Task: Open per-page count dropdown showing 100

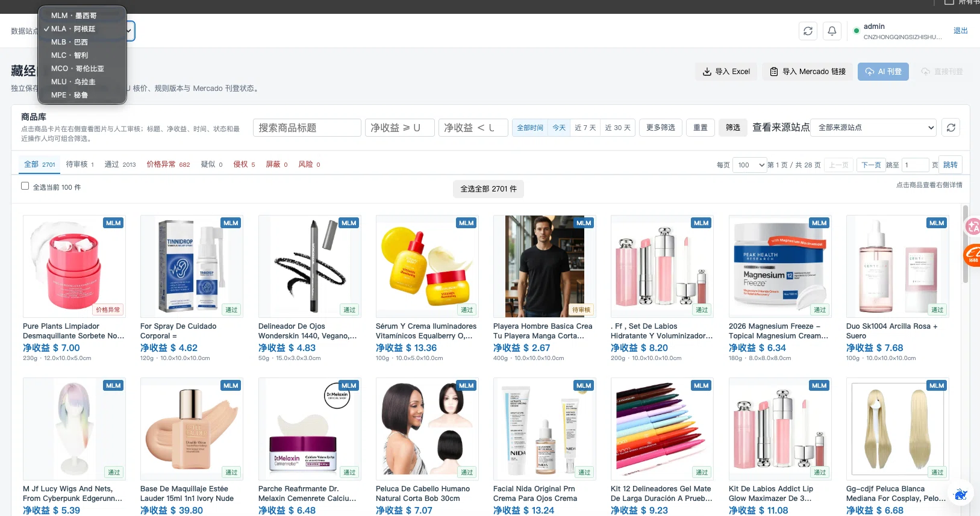Action: click(x=749, y=165)
